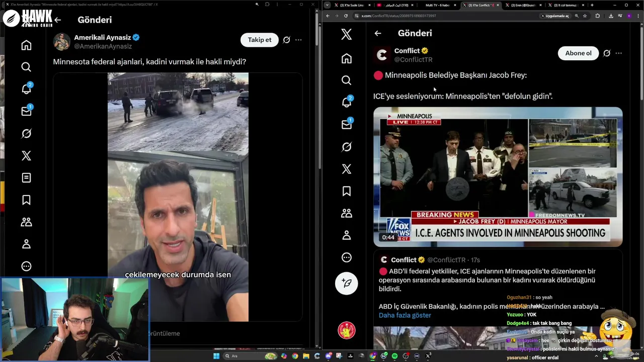Click X logo in right window sidebar

346,34
